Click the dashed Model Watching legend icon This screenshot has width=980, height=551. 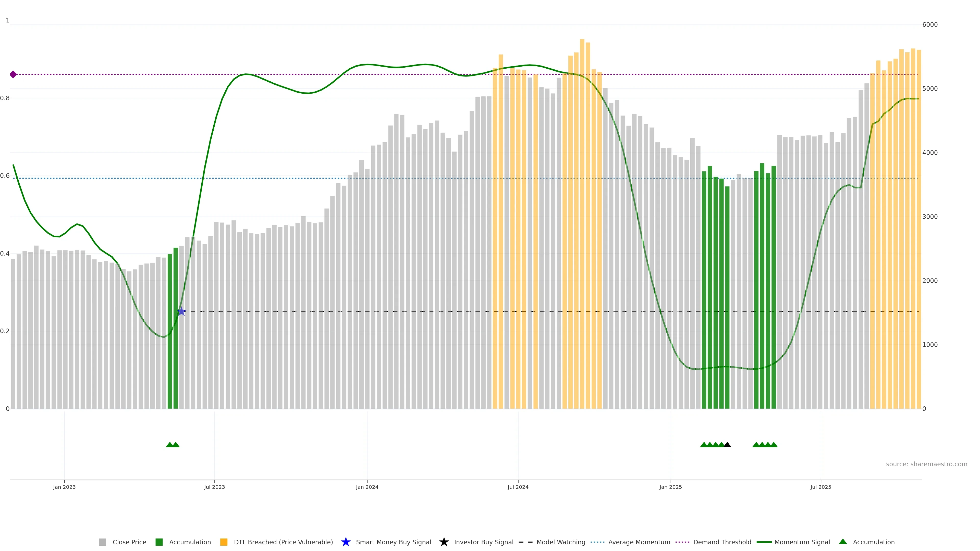click(525, 542)
